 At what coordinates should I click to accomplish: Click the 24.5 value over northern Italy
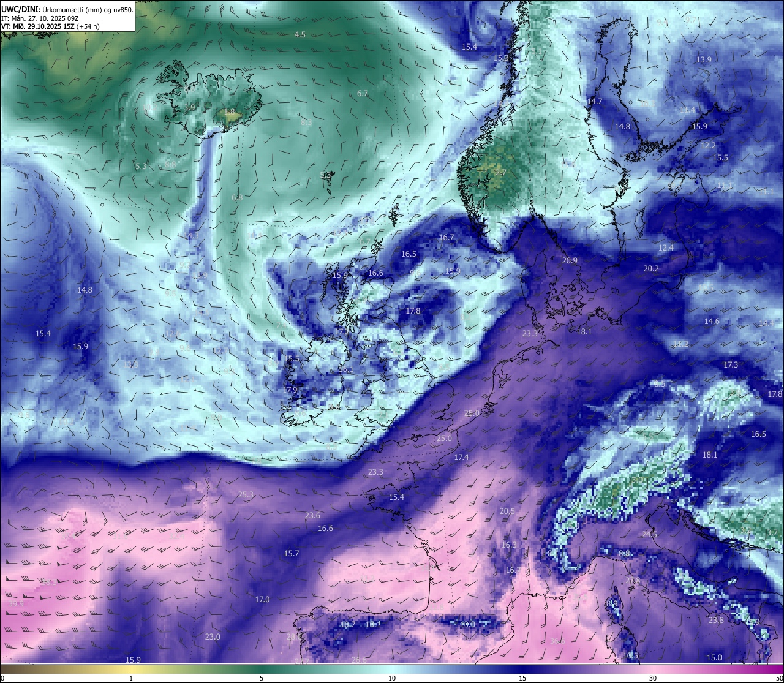649,535
